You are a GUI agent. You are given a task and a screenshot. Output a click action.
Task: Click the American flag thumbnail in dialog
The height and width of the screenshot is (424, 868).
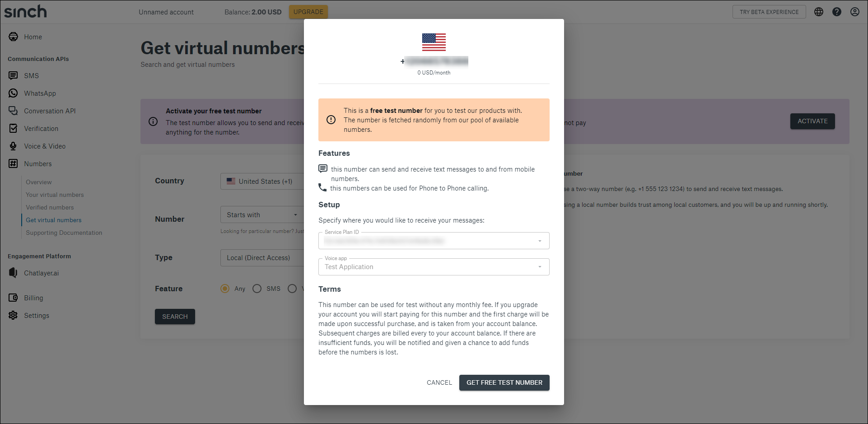coord(434,42)
